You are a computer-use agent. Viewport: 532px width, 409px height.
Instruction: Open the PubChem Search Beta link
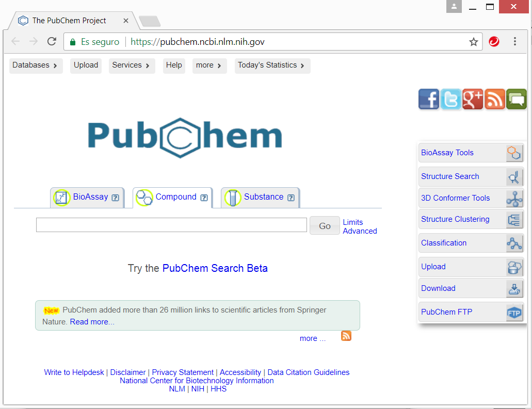pyautogui.click(x=215, y=268)
